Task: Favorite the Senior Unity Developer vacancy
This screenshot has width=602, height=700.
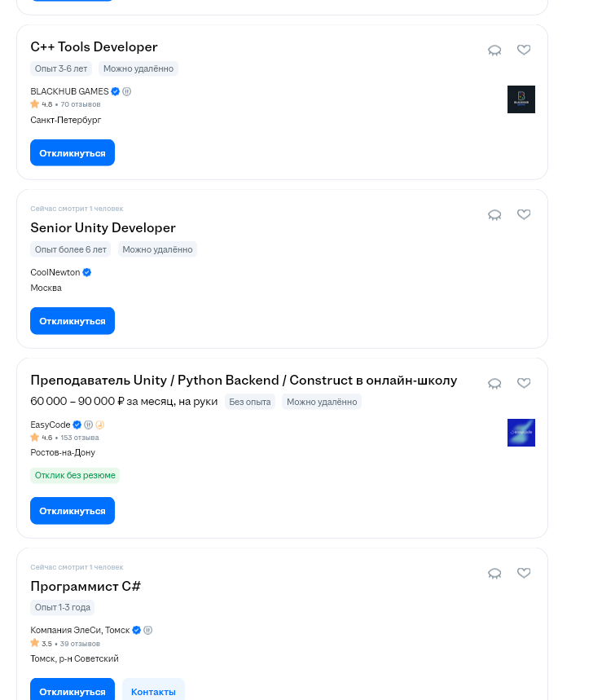Action: pos(524,214)
